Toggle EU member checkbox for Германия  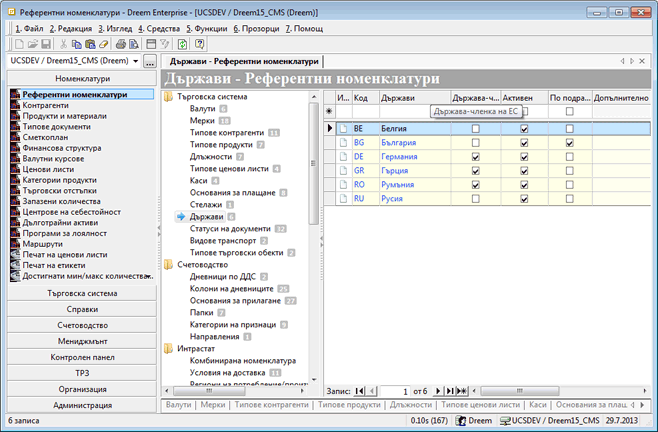coord(475,157)
